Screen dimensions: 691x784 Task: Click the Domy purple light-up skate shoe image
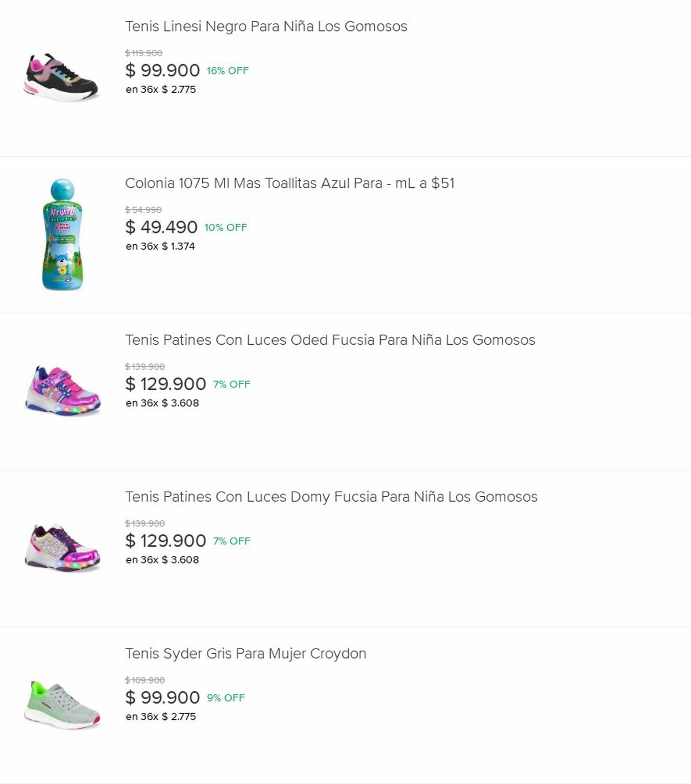coord(62,548)
